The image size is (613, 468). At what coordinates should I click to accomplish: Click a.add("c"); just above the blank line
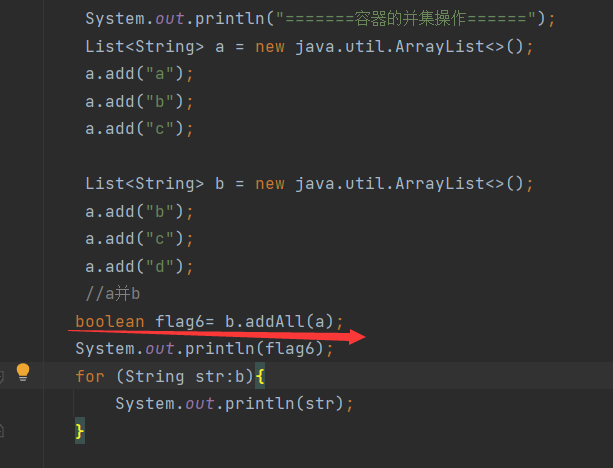pyautogui.click(x=140, y=129)
